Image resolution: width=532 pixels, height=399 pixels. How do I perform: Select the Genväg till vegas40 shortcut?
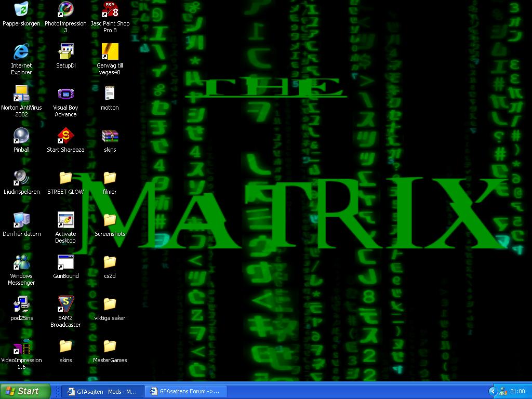[110, 51]
